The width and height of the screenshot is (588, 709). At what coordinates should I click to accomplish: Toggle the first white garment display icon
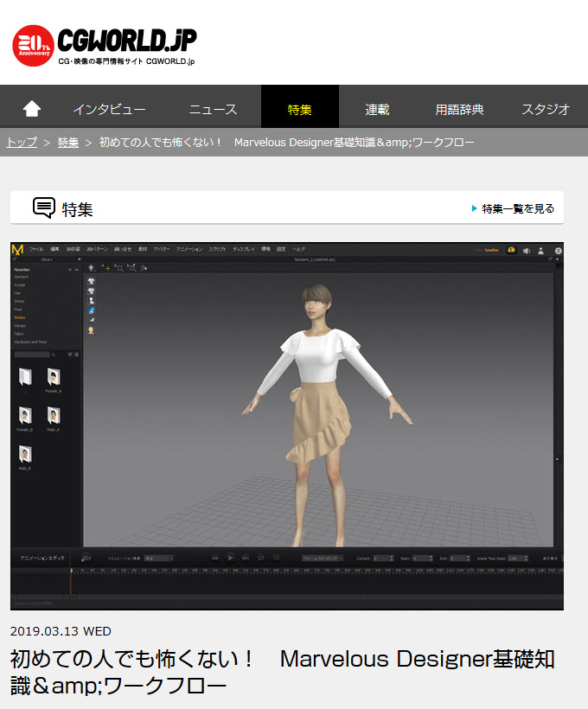91,281
